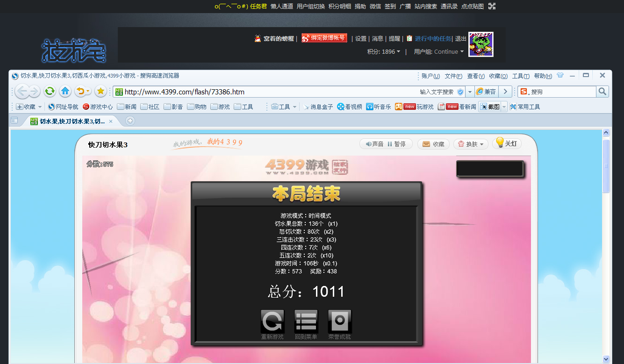Click the 绑定微博帐号 button

click(x=324, y=38)
